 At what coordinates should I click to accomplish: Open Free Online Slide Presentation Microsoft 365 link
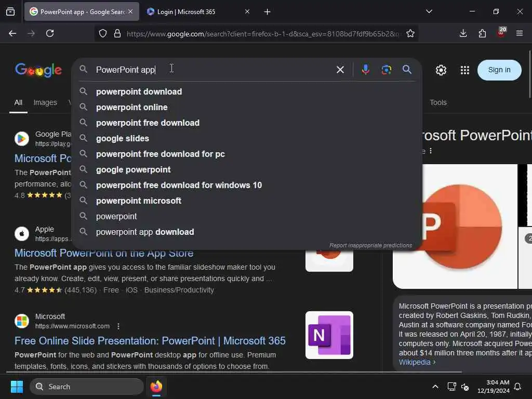150,341
